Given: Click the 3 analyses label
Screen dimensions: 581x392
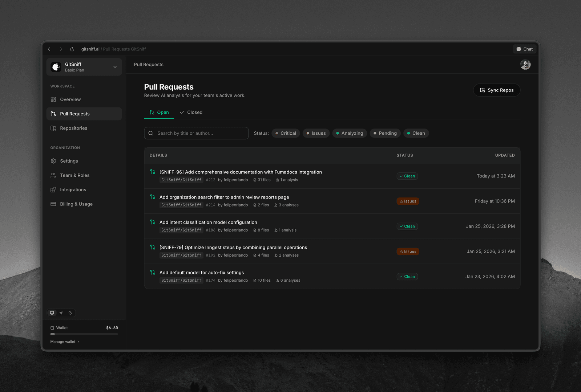Looking at the screenshot, I should click(x=286, y=205).
